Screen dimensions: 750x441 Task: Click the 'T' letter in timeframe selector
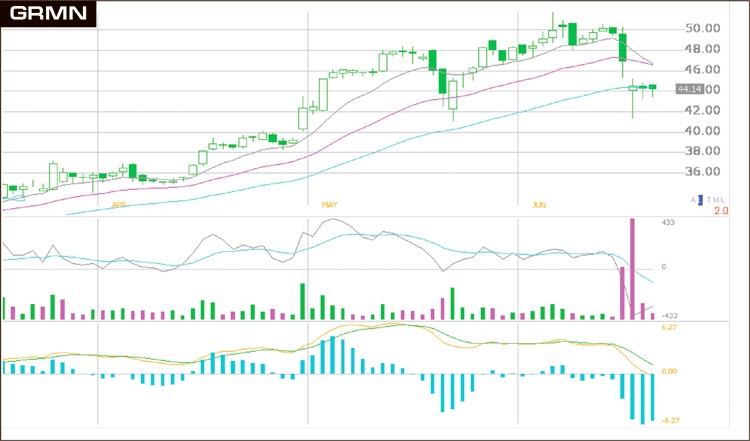point(708,200)
